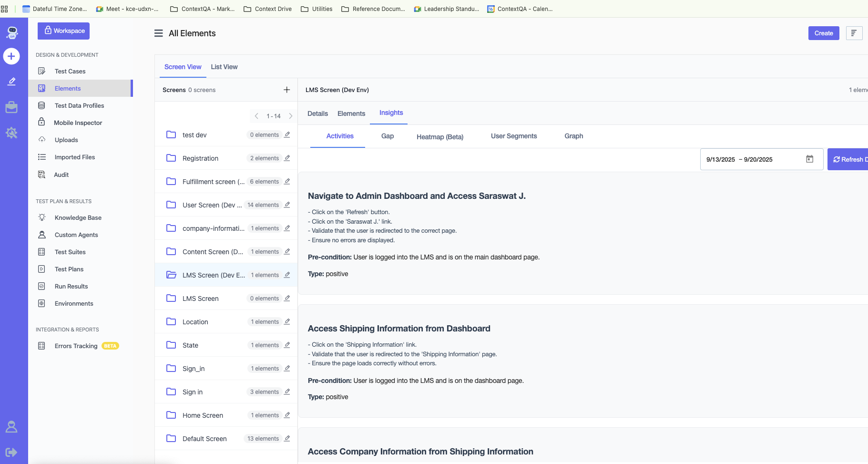868x464 pixels.
Task: Click the Refresh button
Action: pyautogui.click(x=849, y=159)
